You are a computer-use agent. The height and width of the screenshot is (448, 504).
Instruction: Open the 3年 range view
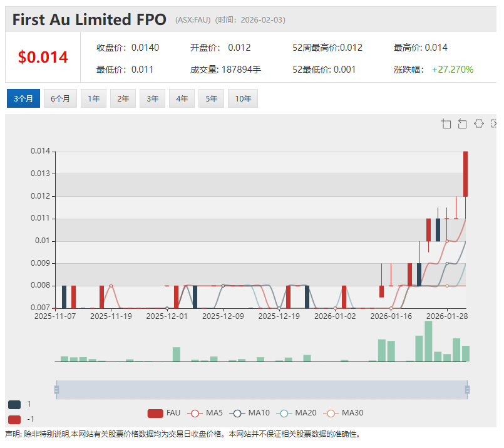152,98
